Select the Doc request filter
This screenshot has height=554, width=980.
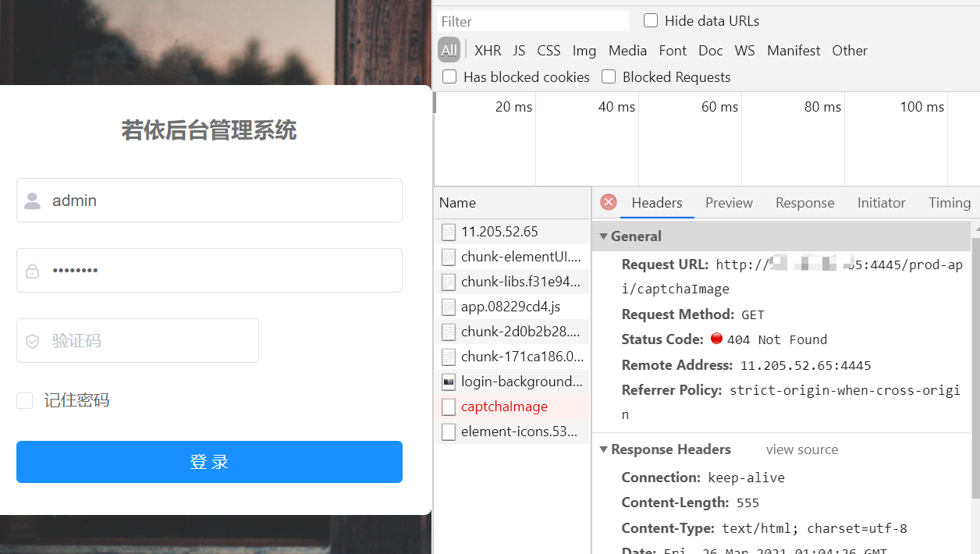click(710, 50)
